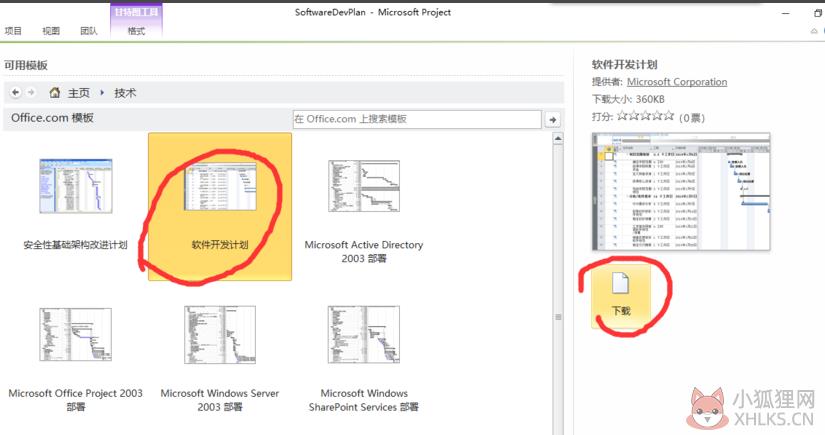
Task: Click the 下载大小: 360KB text
Action: tap(628, 99)
